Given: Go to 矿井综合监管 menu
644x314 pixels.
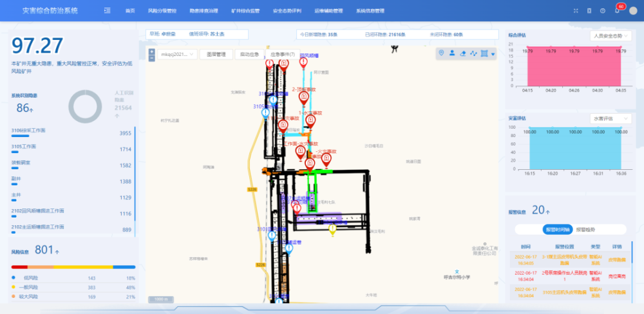Looking at the screenshot, I should pyautogui.click(x=245, y=11).
